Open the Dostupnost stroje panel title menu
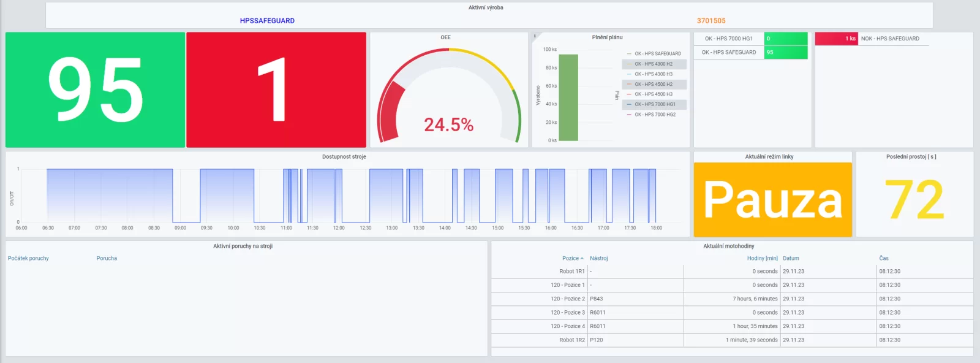This screenshot has width=980, height=363. [344, 157]
